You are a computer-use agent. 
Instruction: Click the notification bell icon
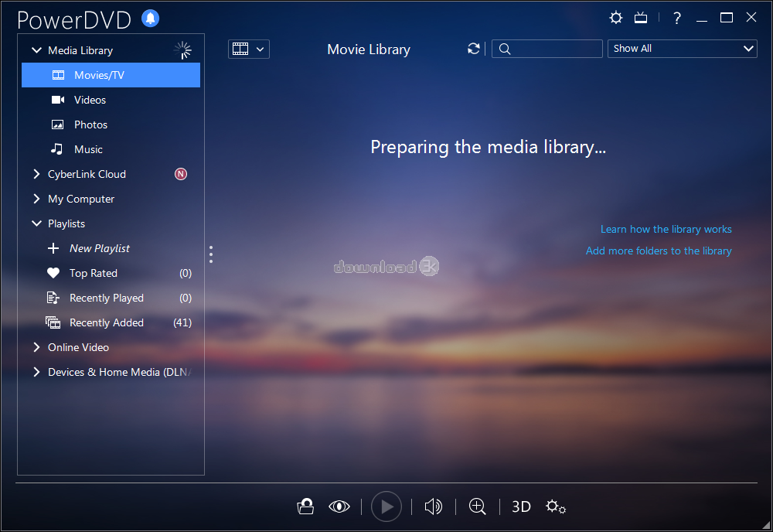click(x=151, y=19)
